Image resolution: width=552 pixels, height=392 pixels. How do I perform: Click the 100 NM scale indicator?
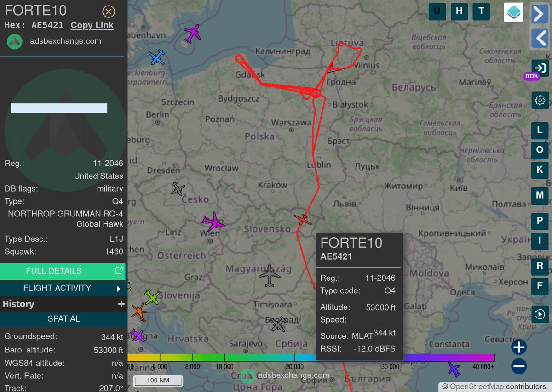[158, 381]
